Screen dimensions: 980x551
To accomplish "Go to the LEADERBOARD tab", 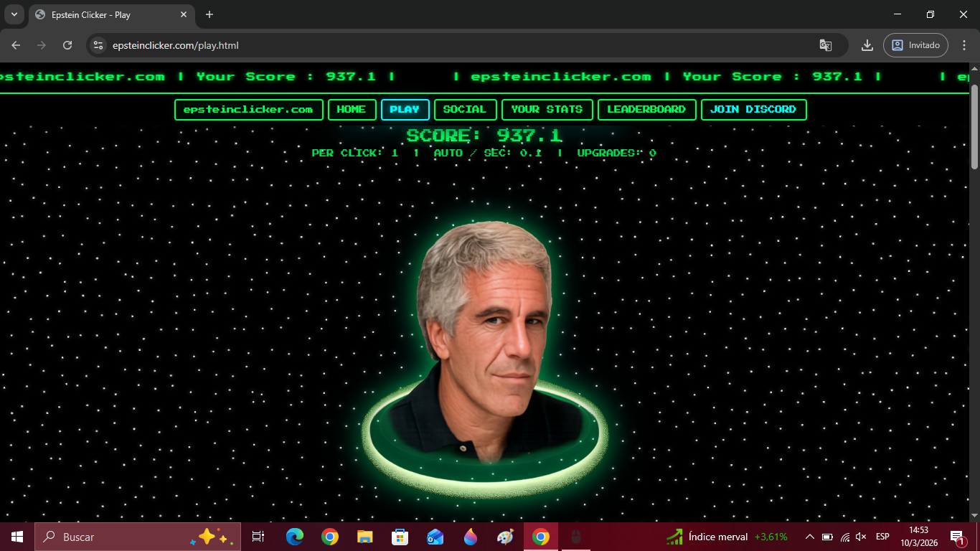I will (x=646, y=110).
